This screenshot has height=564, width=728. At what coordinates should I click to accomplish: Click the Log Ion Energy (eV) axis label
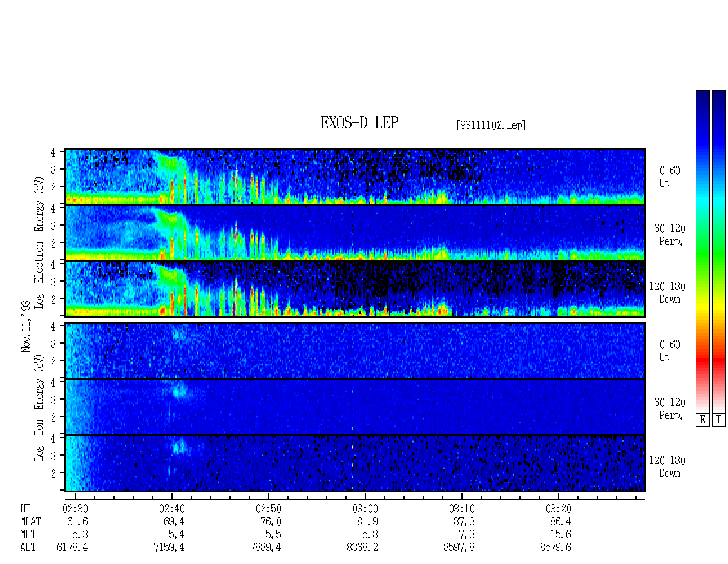39,407
